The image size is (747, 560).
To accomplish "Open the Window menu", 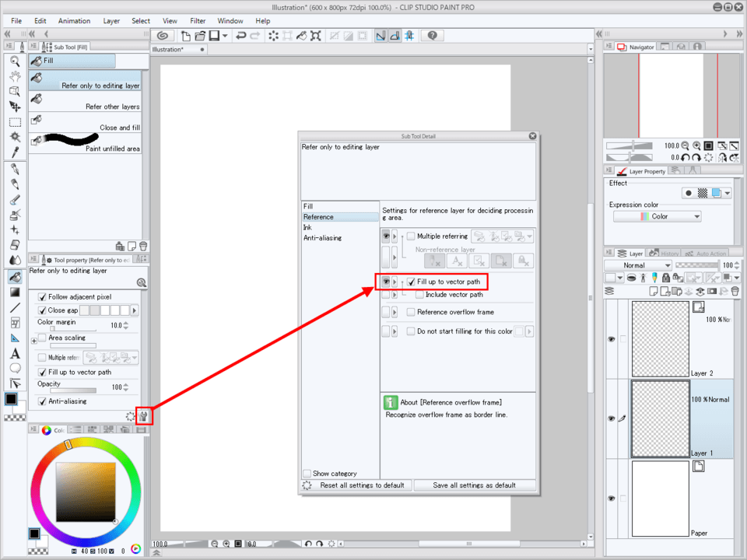I will coord(230,21).
